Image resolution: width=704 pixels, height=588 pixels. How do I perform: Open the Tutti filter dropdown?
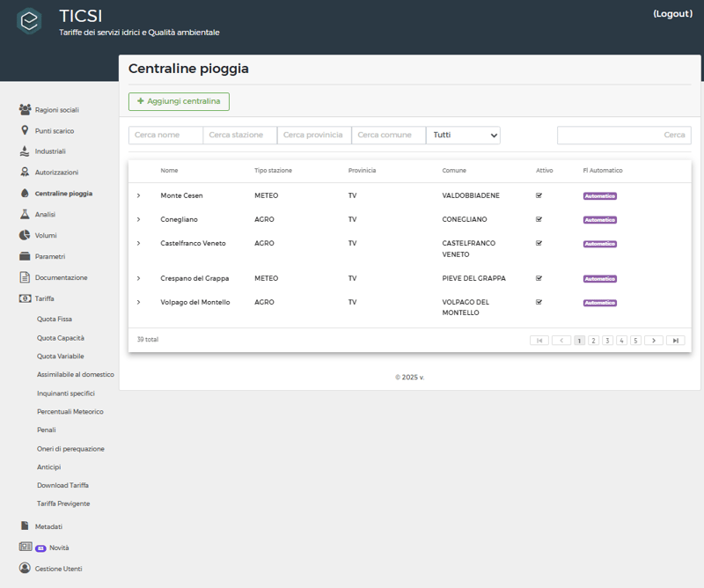click(463, 136)
